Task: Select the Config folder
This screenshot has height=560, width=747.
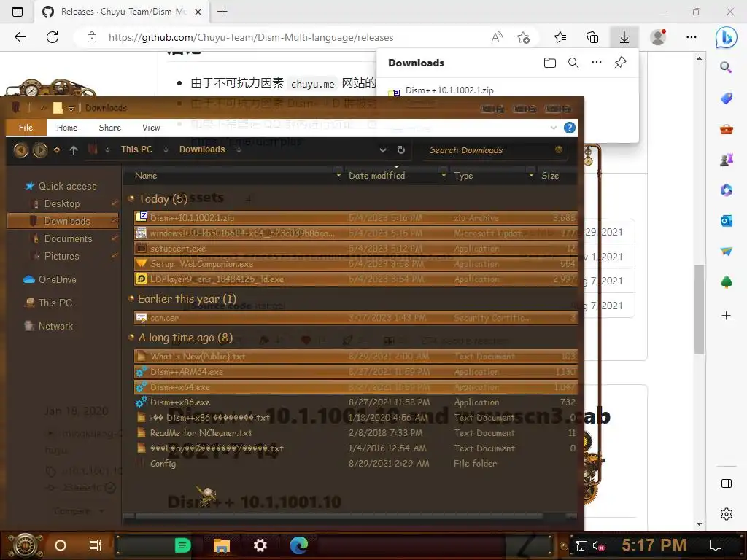Action: [x=356, y=463]
